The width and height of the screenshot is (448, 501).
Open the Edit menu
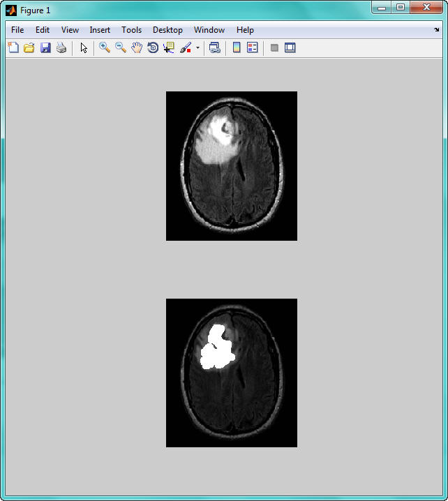coord(42,30)
